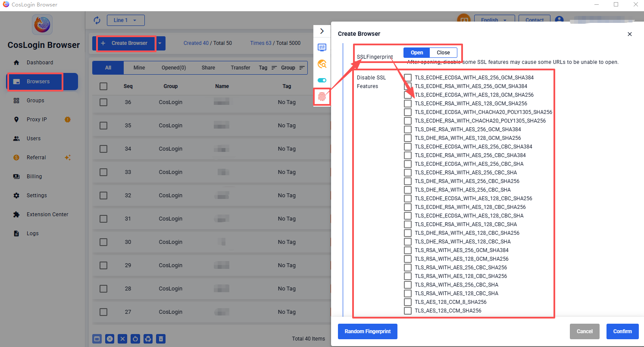The image size is (644, 347).
Task: Click Cancel in the Create Browser dialog
Action: 585,331
